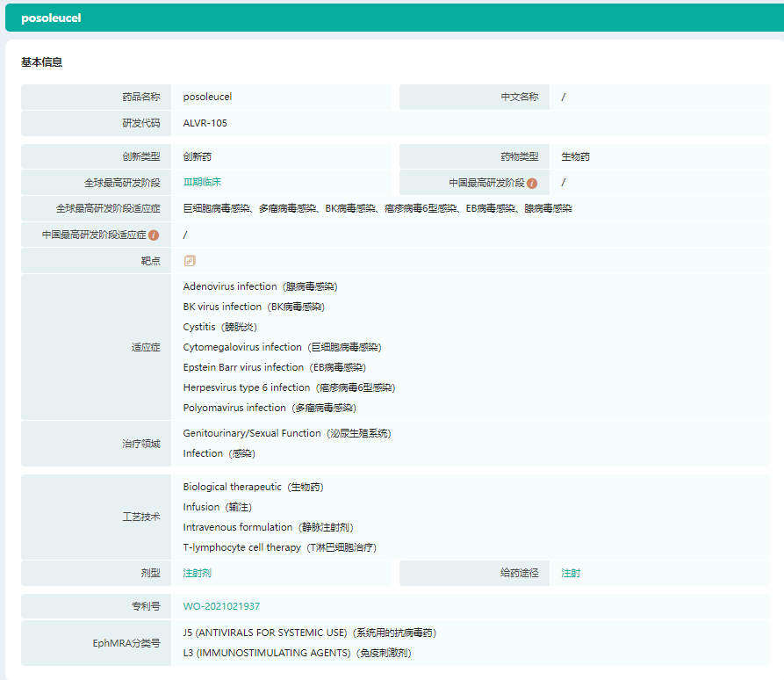Select J5 ANTIVIRALS FOR SYSTEMIC USE classification

309,633
